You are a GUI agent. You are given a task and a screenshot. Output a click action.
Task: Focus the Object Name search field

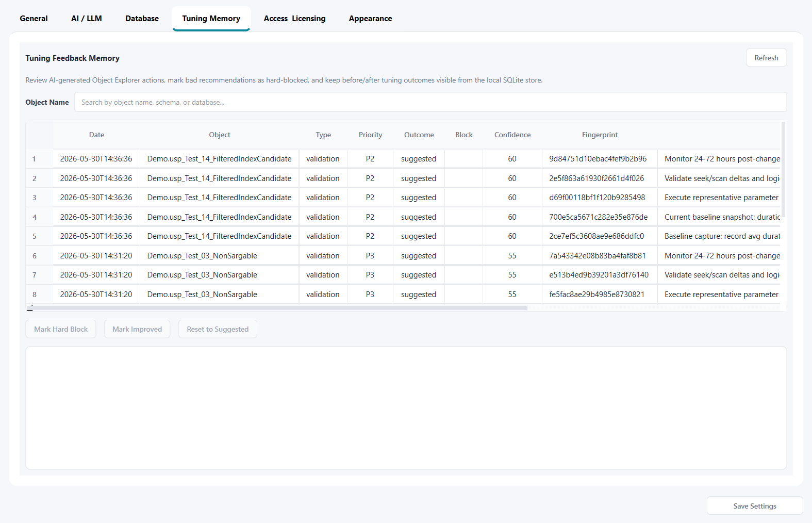430,102
